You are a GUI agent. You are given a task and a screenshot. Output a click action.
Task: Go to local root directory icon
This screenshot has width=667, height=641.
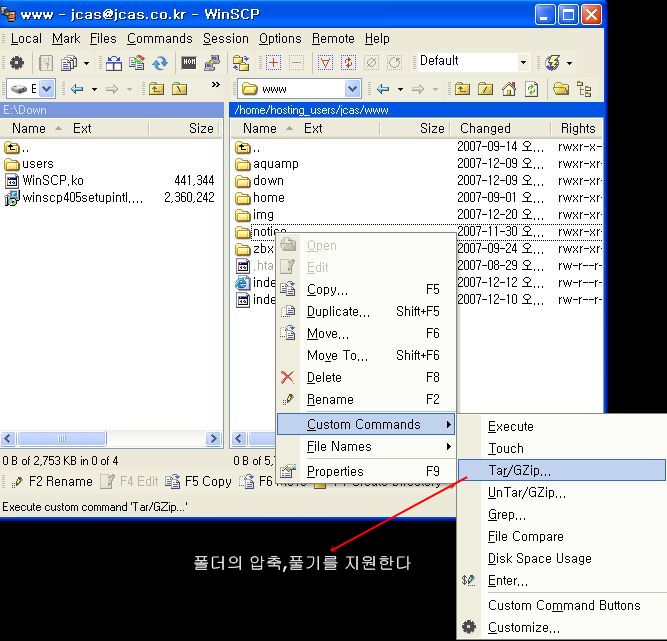(x=180, y=89)
